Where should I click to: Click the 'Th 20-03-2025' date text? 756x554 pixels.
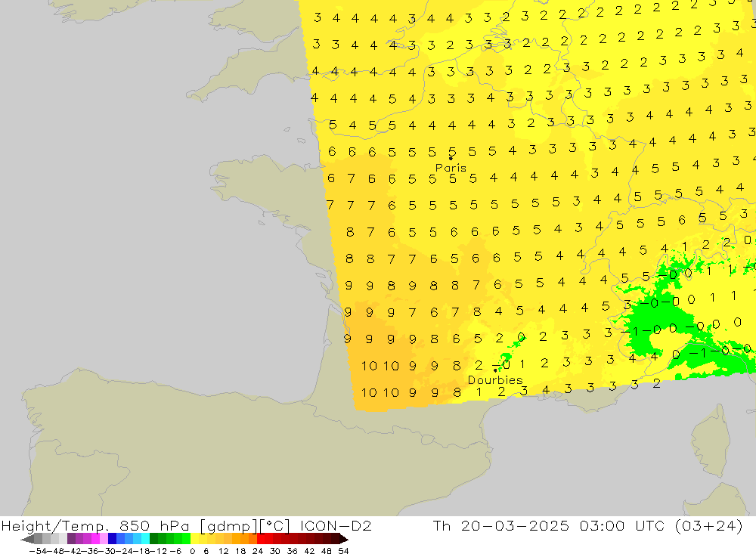501,525
